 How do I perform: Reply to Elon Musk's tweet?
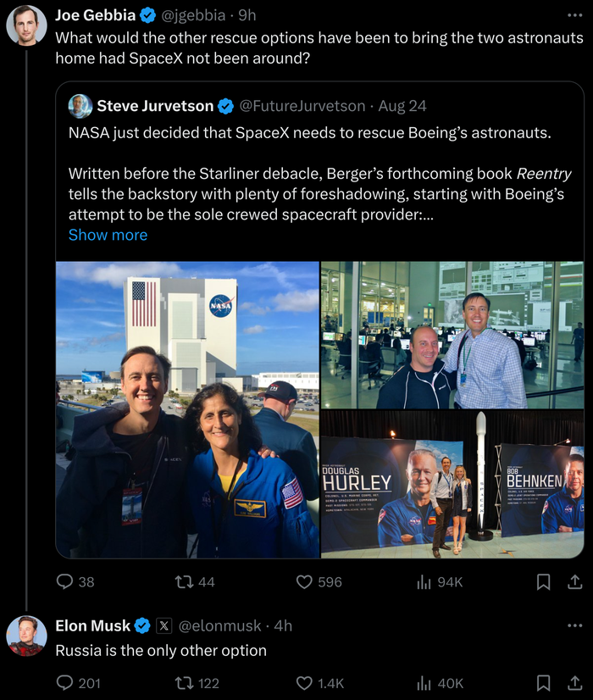click(x=65, y=683)
